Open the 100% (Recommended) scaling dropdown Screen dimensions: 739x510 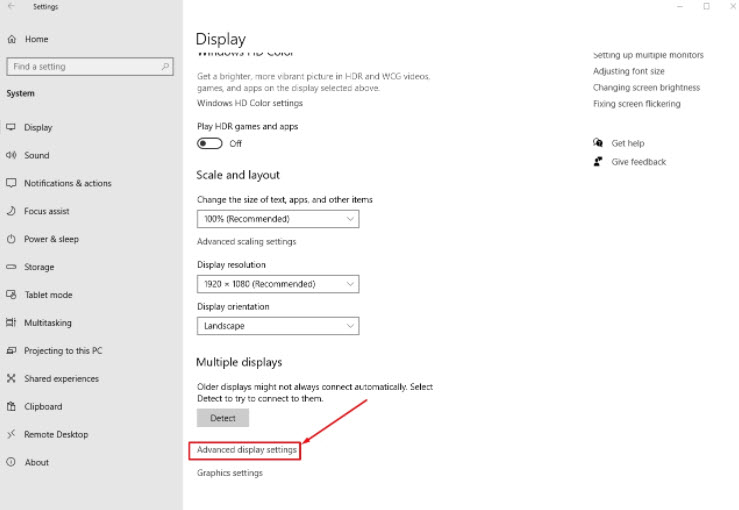point(278,219)
